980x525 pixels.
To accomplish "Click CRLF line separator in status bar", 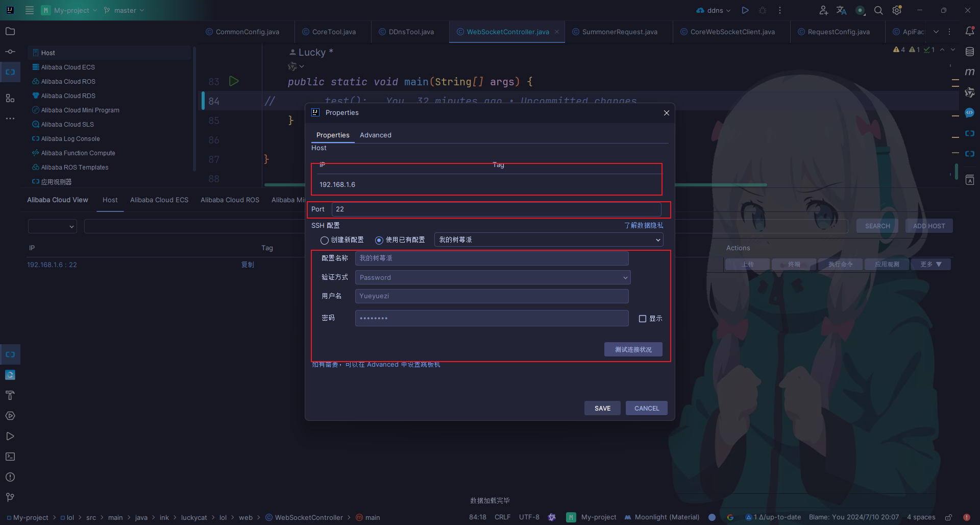I will tap(502, 517).
